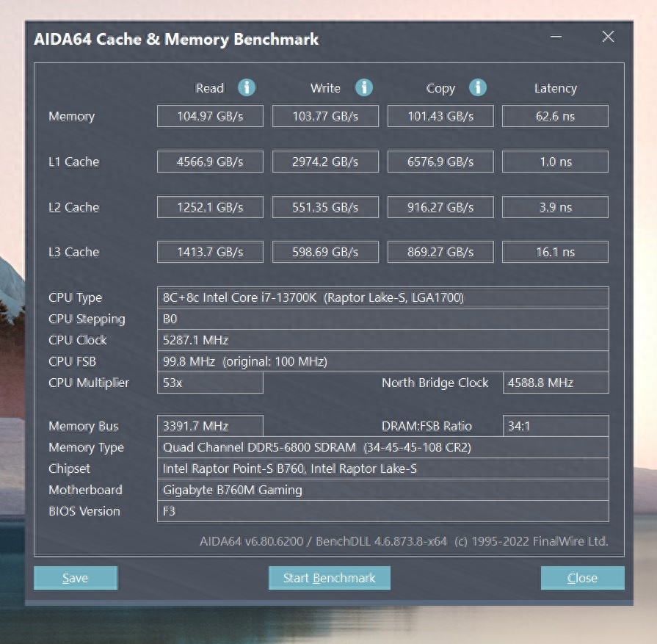
Task: Click Motherboard field Gigabyte B760M Gaming
Action: point(383,490)
